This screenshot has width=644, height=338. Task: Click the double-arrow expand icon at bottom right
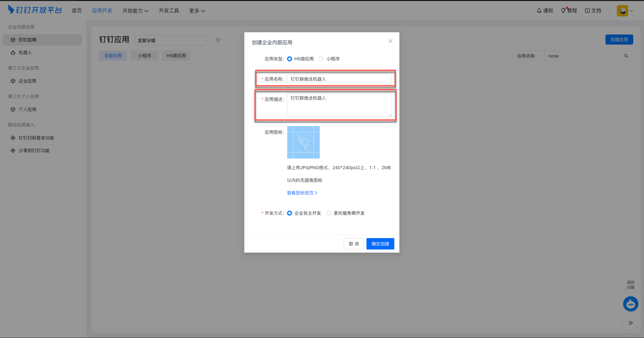pos(630,323)
